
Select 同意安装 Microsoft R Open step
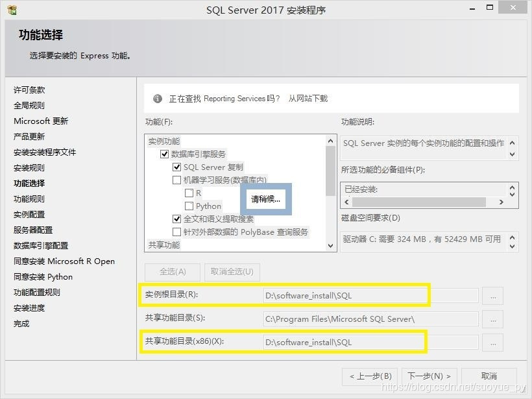pos(64,261)
